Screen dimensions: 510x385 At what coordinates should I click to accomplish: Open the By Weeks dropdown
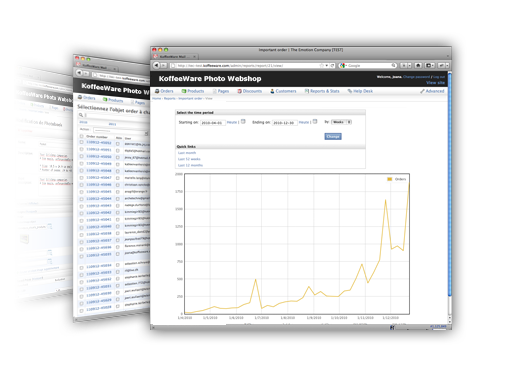(x=341, y=122)
